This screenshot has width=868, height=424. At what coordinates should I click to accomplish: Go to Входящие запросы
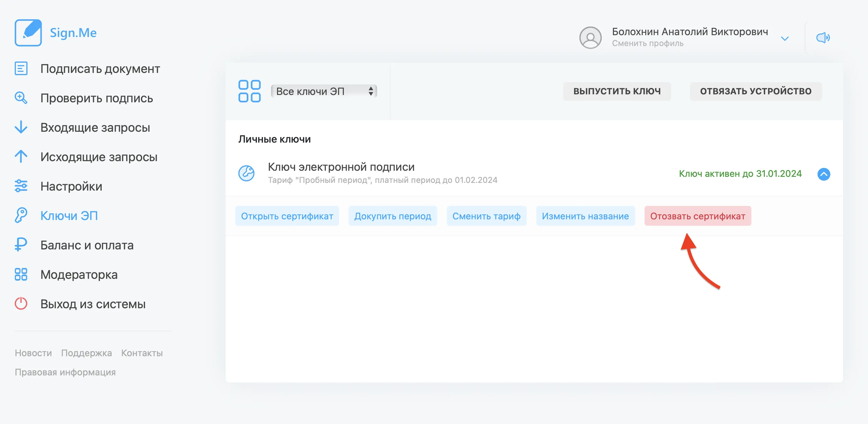tap(95, 127)
